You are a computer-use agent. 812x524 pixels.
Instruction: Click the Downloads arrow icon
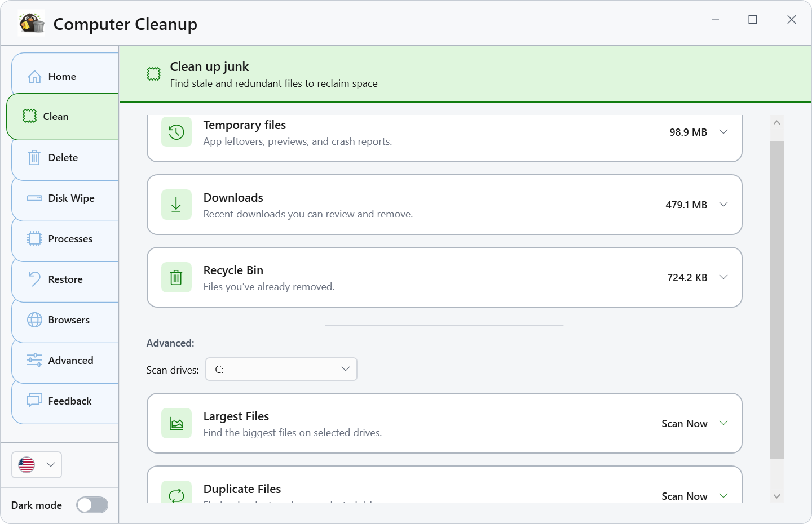tap(176, 205)
